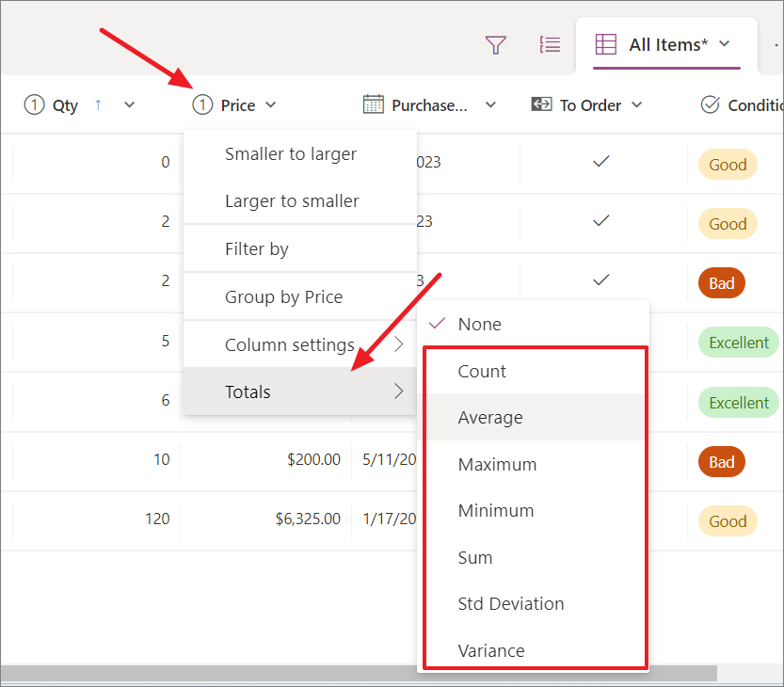The image size is (784, 687).
Task: Click the To Order arrows icon
Action: pos(541,104)
